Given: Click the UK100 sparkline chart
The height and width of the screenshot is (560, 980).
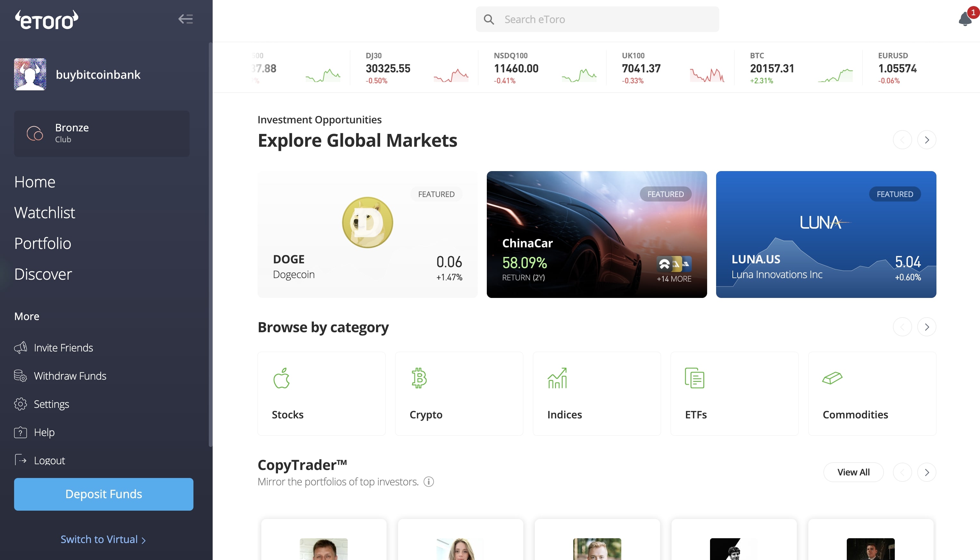Looking at the screenshot, I should click(x=707, y=75).
